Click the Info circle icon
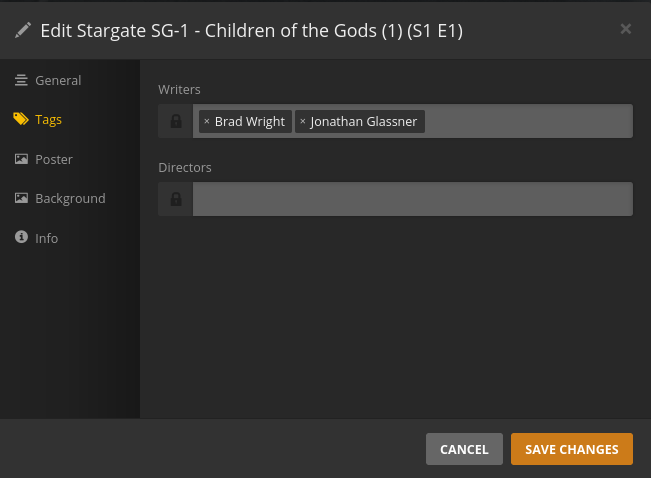This screenshot has width=651, height=478. click(x=21, y=238)
